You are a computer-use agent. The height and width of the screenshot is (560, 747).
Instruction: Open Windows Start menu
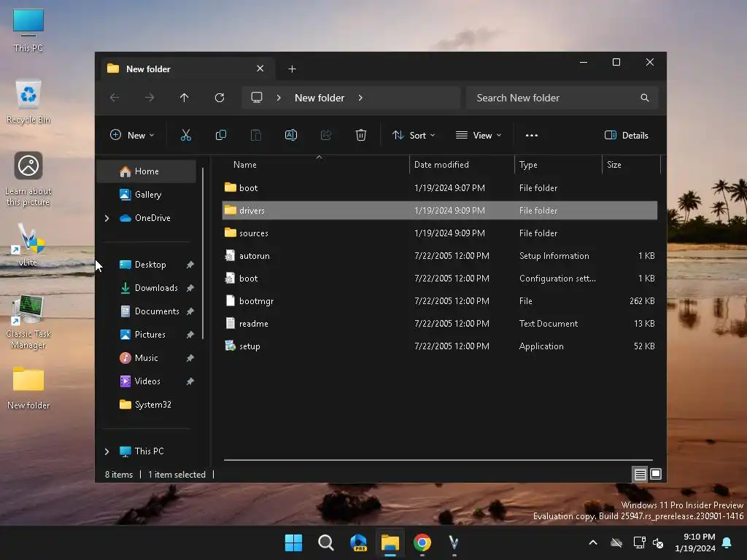[293, 542]
